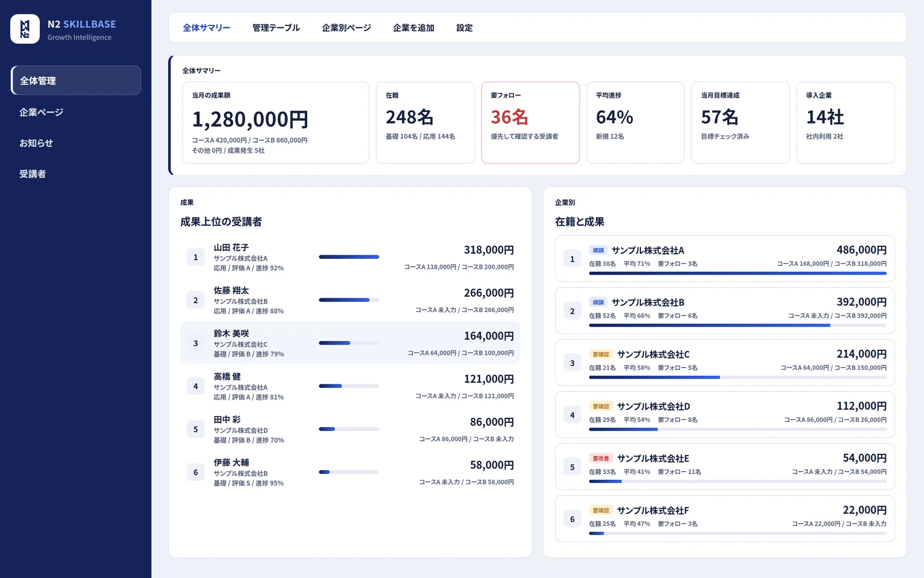
Task: Open the サンプル株式会社E company card
Action: 725,466
